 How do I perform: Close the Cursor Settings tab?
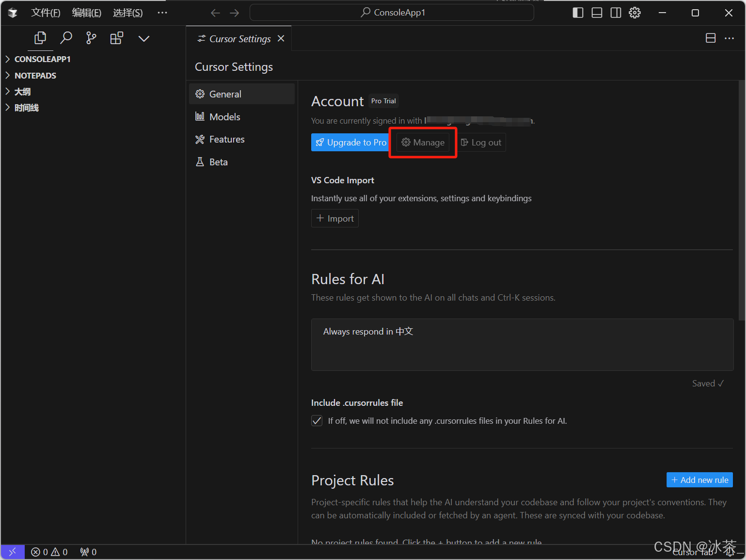281,38
